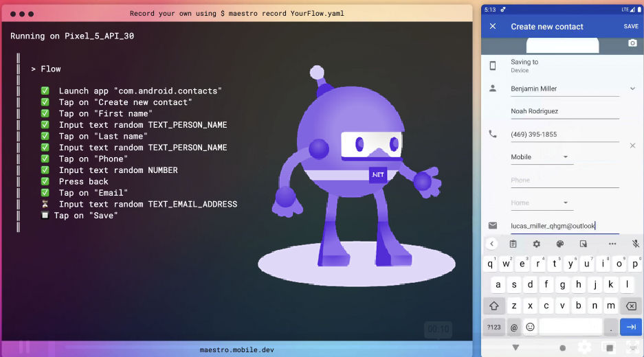Screen dimensions: 644x357
Task: Open the Home phone type dropdown
Action: coord(542,203)
